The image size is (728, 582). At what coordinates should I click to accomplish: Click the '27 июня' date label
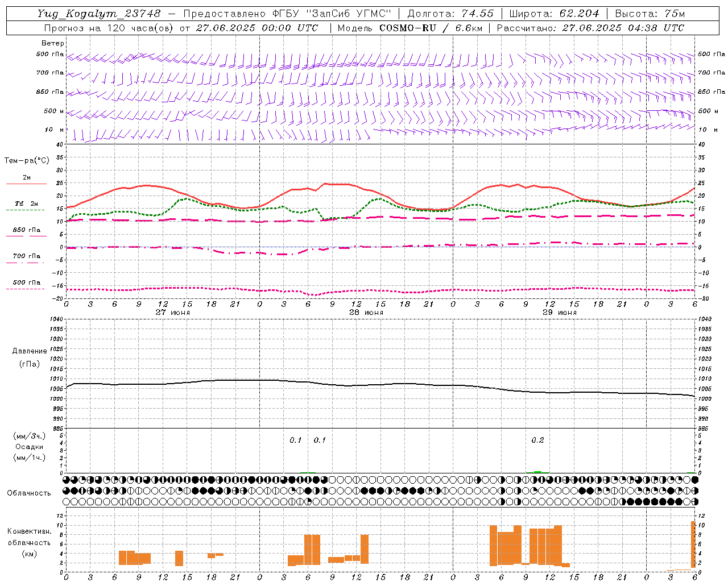pyautogui.click(x=172, y=313)
